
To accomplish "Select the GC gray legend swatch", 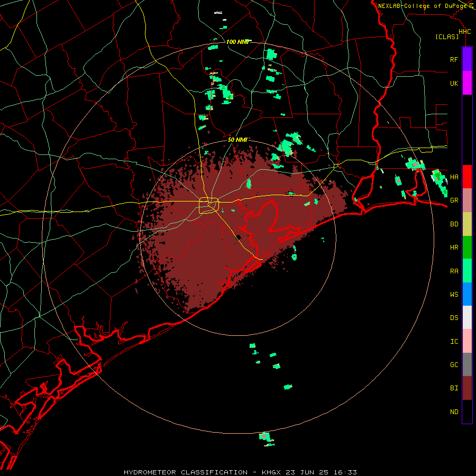I will [x=467, y=364].
